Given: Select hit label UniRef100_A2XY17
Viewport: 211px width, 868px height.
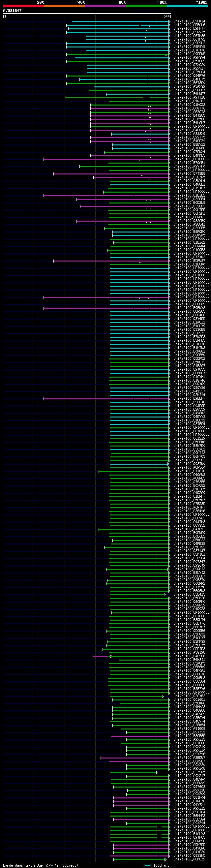Looking at the screenshot, I should click(x=189, y=68).
